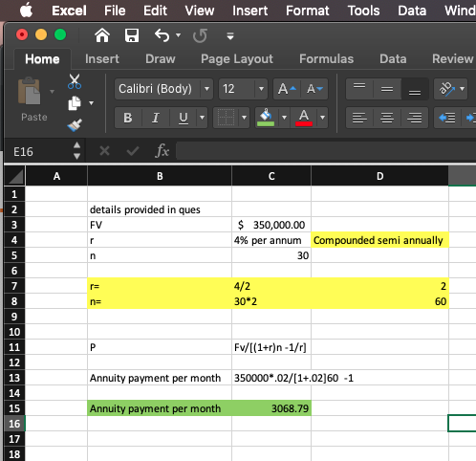
Task: Click the Select All corner triangle
Action: point(15,176)
